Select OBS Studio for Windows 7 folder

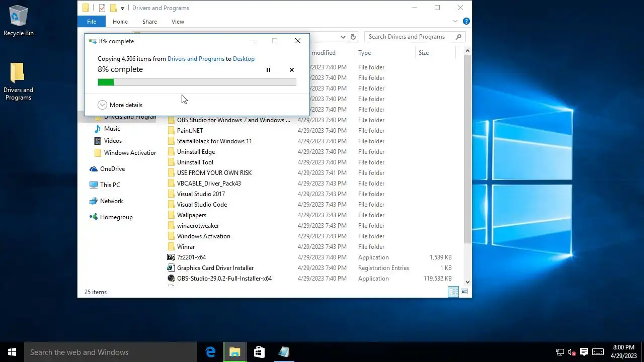click(229, 120)
